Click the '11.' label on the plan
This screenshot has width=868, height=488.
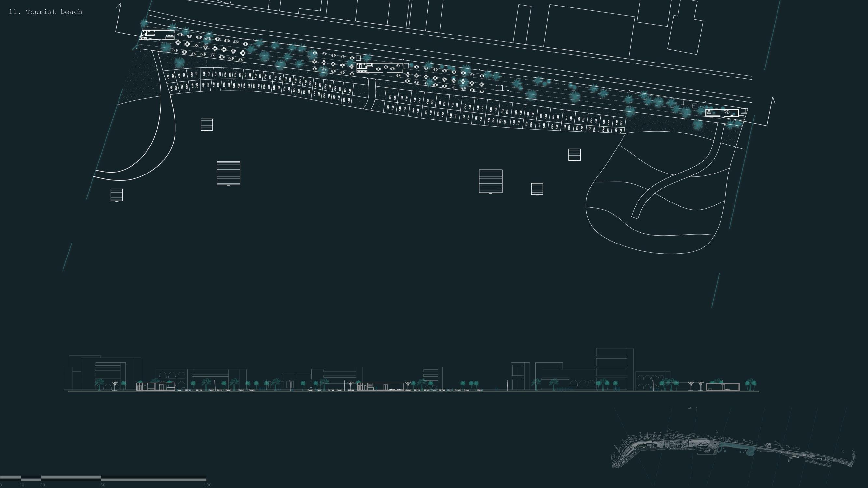click(x=501, y=88)
